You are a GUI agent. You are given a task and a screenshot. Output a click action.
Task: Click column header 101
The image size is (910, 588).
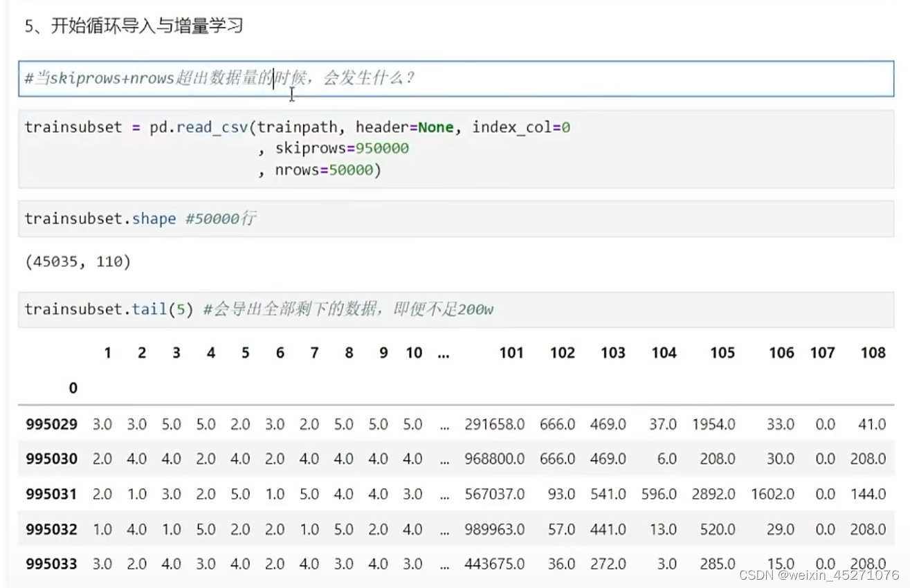511,353
